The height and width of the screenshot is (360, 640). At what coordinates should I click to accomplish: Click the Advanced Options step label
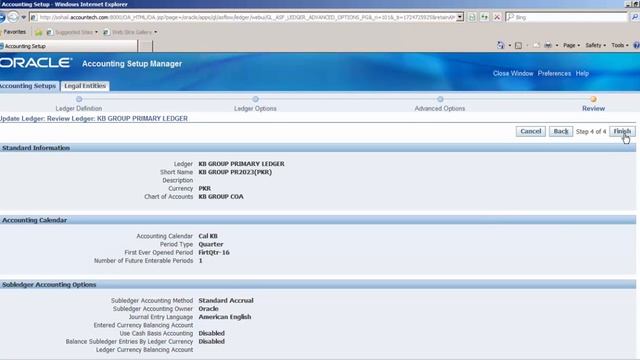point(440,109)
